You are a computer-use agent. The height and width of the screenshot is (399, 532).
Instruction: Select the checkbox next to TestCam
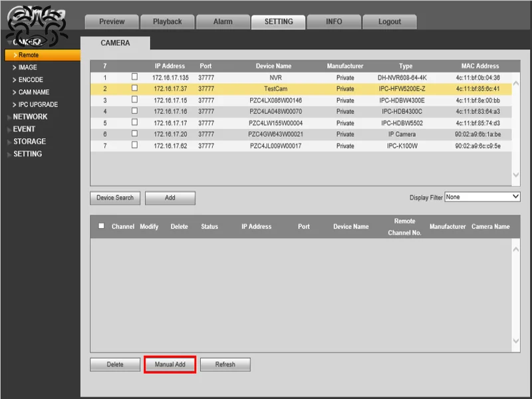[134, 88]
